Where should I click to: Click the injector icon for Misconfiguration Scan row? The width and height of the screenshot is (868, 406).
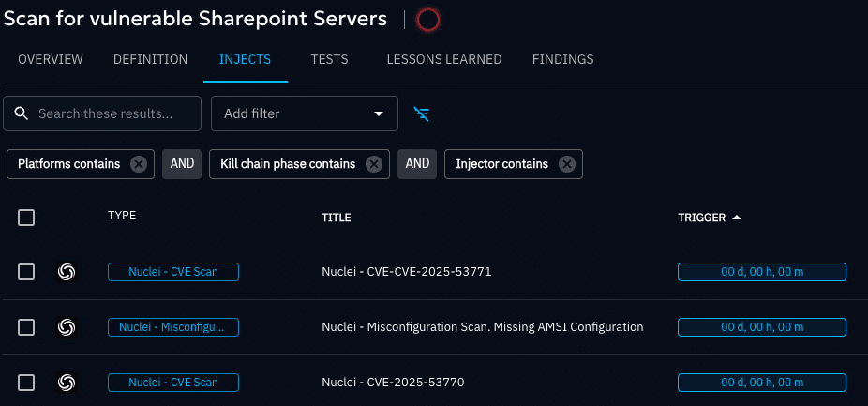(67, 327)
